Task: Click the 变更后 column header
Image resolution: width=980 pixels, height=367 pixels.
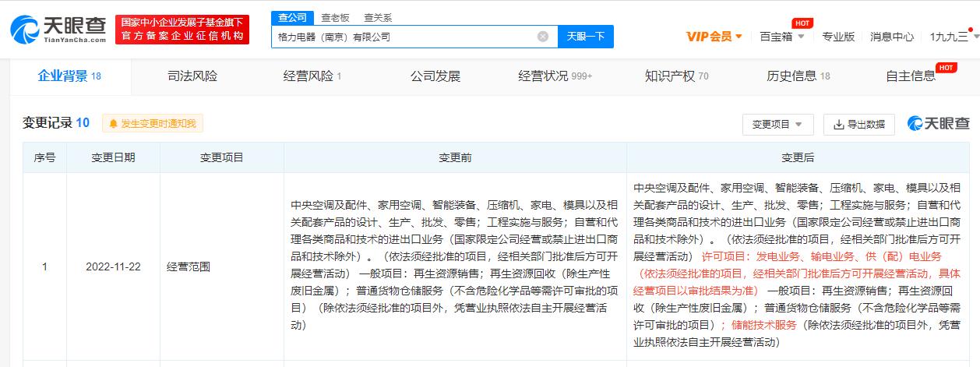Action: coord(798,157)
